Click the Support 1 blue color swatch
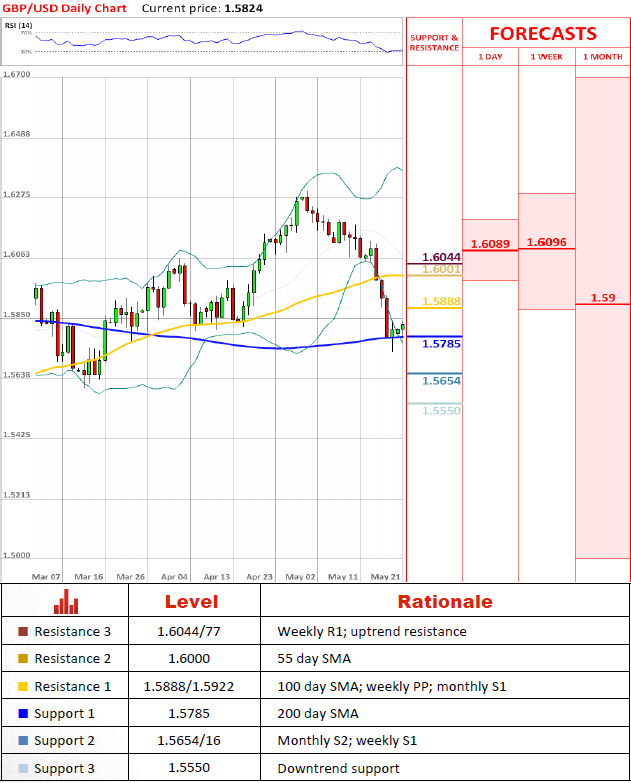The height and width of the screenshot is (783, 631). tap(23, 714)
